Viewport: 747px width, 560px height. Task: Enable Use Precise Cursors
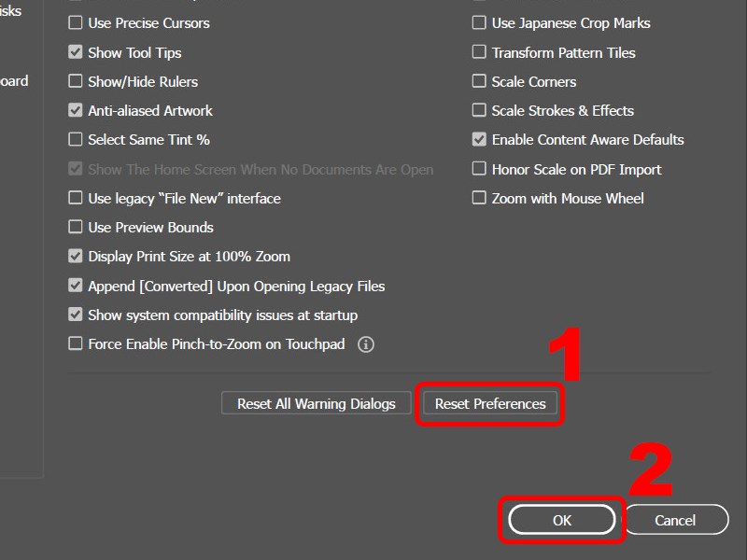(x=75, y=22)
